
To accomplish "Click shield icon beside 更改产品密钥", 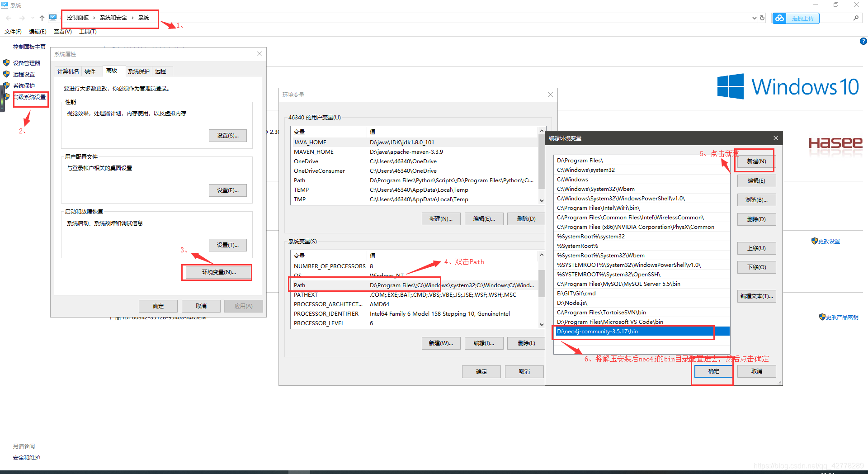I will (822, 317).
